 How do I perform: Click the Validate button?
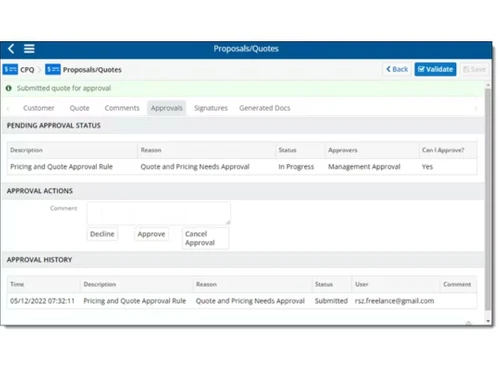pos(435,69)
